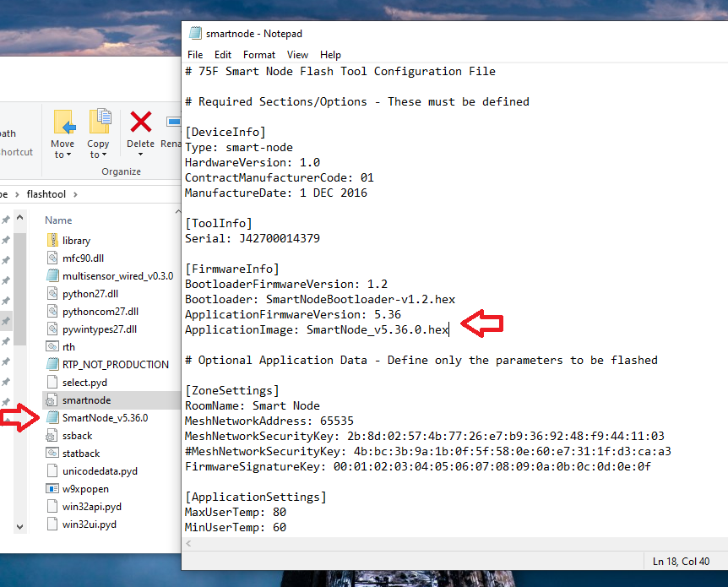Click Notepad's horizontal scrollbar left arrow
This screenshot has width=728, height=587.
188,543
